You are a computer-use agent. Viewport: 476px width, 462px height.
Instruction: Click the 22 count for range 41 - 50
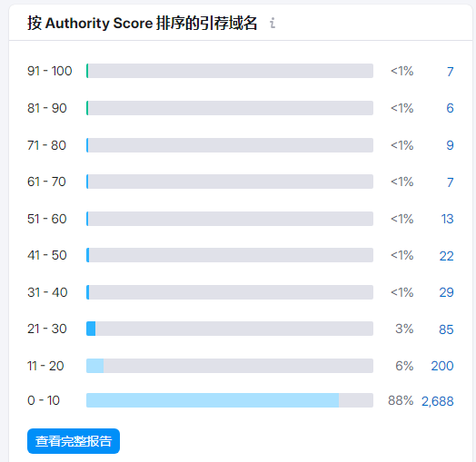click(x=446, y=256)
